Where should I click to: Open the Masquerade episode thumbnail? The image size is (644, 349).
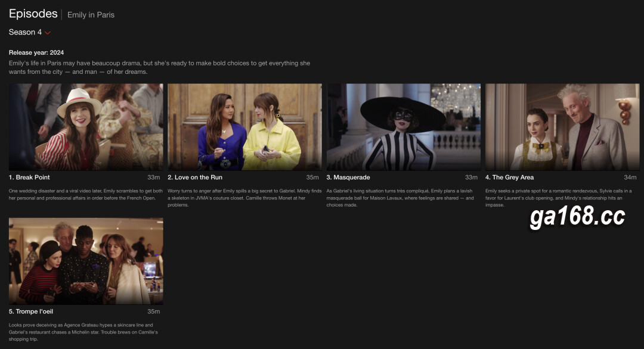tap(403, 127)
